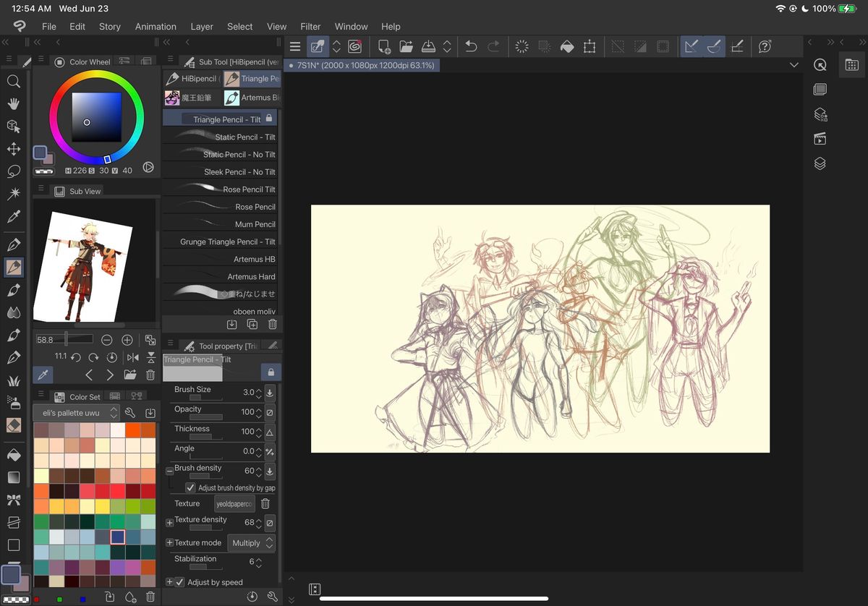This screenshot has width=868, height=606.
Task: Toggle Adjust brush density by gap checkbox
Action: point(190,488)
